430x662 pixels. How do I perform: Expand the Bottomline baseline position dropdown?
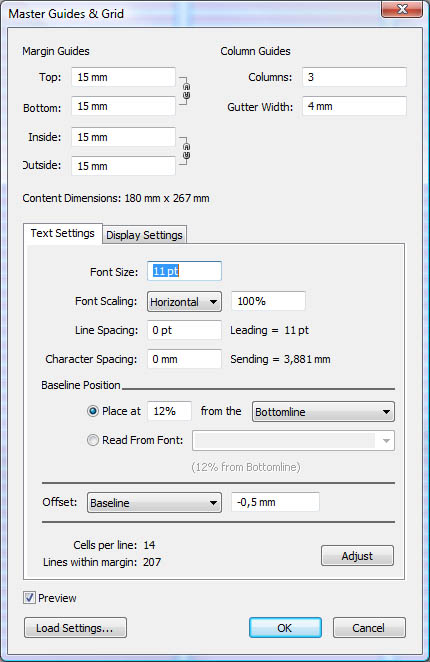[323, 412]
